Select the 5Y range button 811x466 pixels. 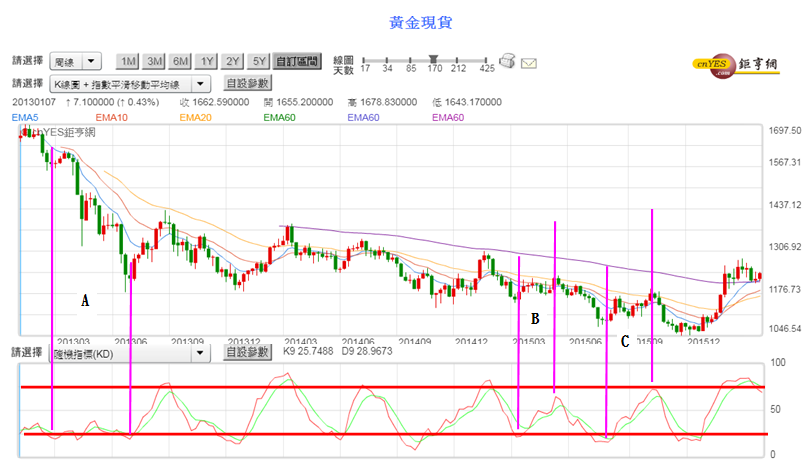[259, 62]
